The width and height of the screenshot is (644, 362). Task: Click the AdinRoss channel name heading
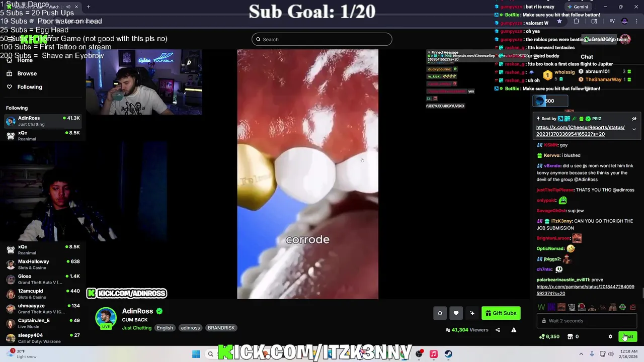pyautogui.click(x=137, y=311)
